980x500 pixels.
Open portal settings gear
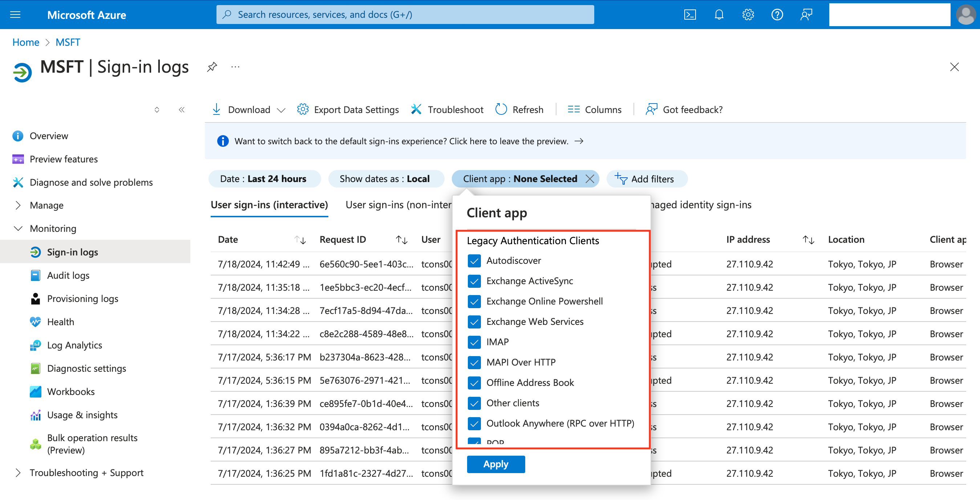coord(748,15)
